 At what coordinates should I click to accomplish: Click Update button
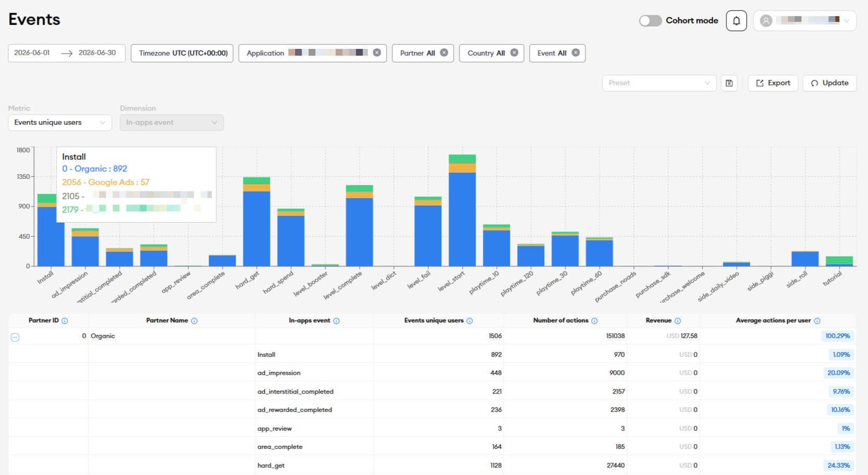829,83
